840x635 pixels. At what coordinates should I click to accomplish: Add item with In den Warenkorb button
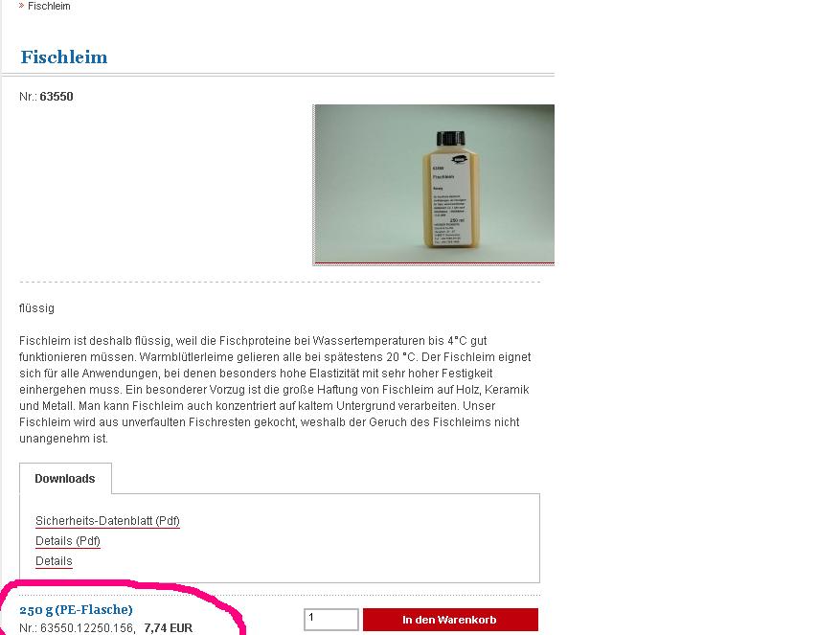click(450, 620)
